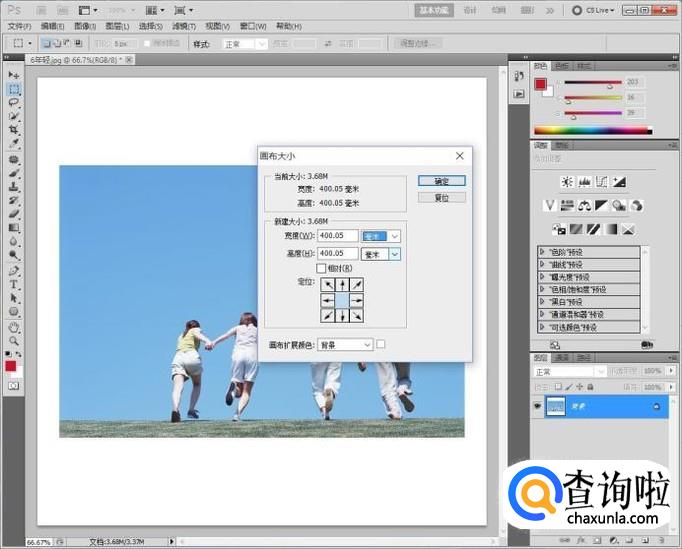
Task: Click the Zoom magnifier tool
Action: pyautogui.click(x=14, y=340)
